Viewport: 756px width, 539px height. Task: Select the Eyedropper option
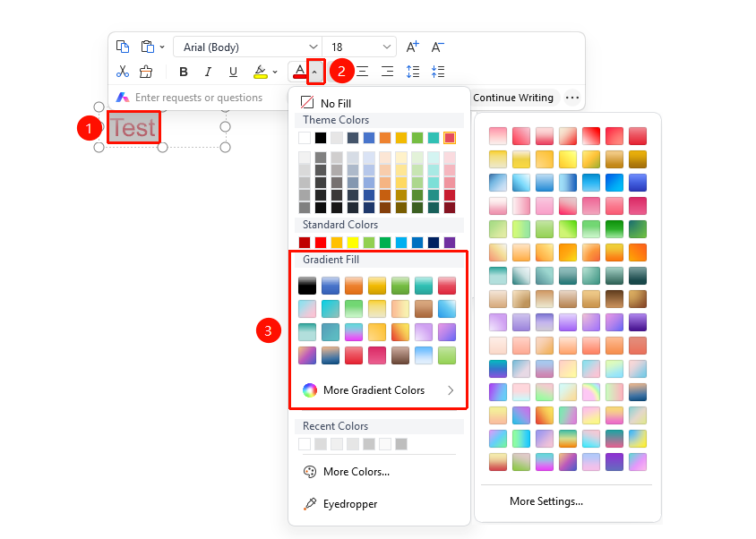[339, 504]
